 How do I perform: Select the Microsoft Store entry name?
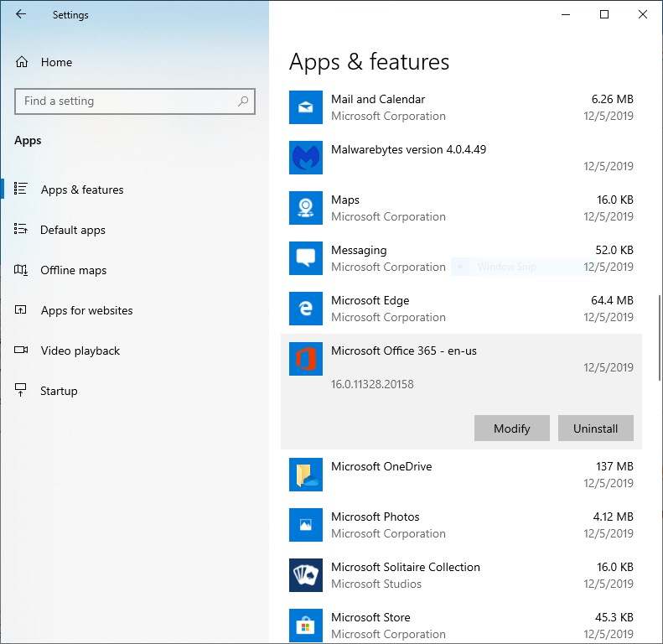click(x=370, y=617)
